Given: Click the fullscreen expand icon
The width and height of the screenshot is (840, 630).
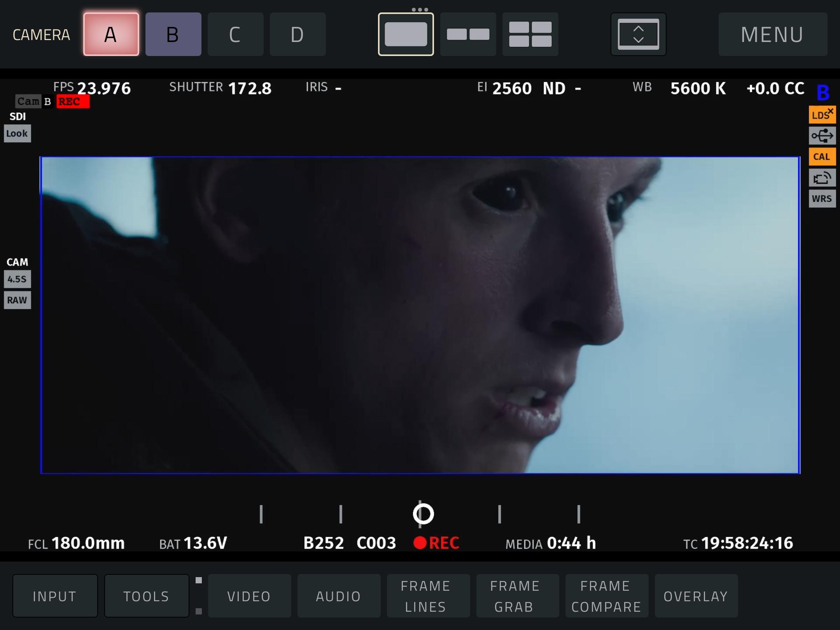Looking at the screenshot, I should pos(638,34).
